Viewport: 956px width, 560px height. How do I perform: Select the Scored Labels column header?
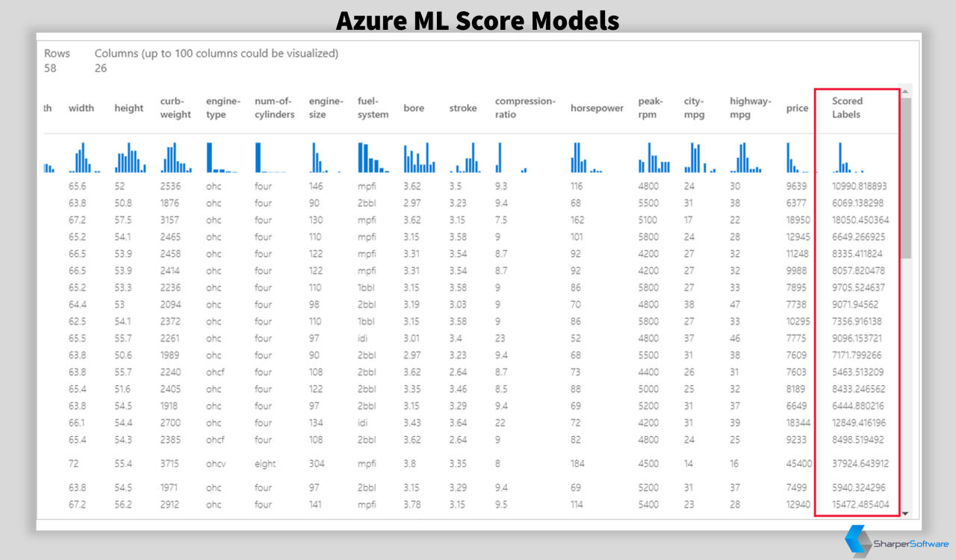[x=848, y=108]
